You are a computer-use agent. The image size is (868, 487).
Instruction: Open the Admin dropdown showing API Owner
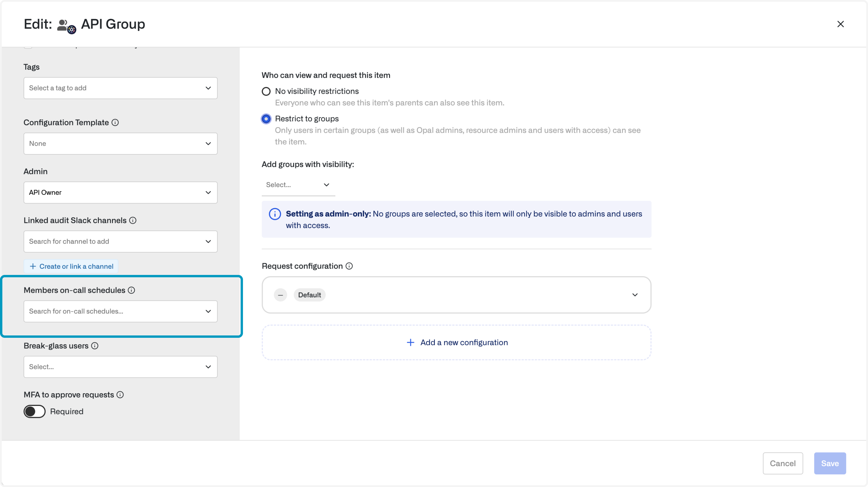[121, 193]
